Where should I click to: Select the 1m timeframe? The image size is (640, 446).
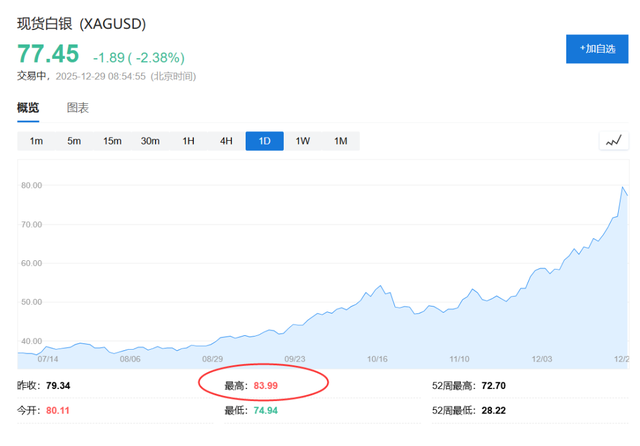click(36, 141)
